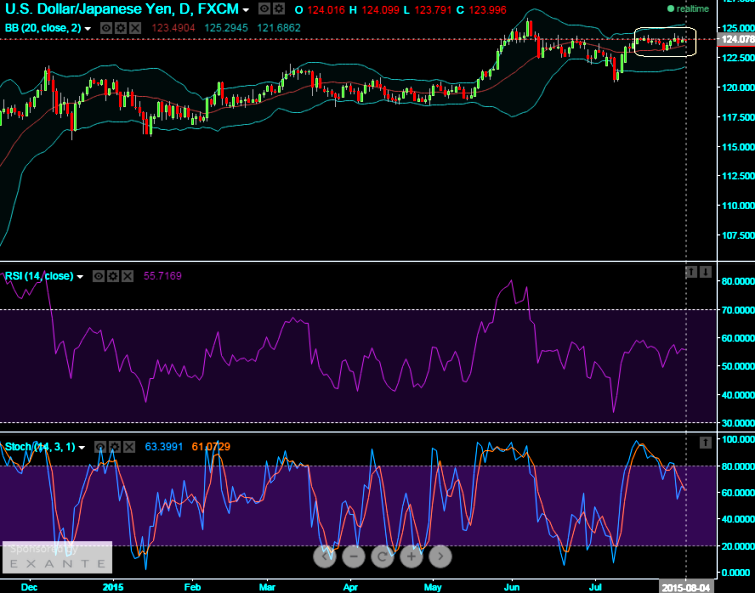Select the current price label 124.078
755x593 pixels.
[736, 39]
